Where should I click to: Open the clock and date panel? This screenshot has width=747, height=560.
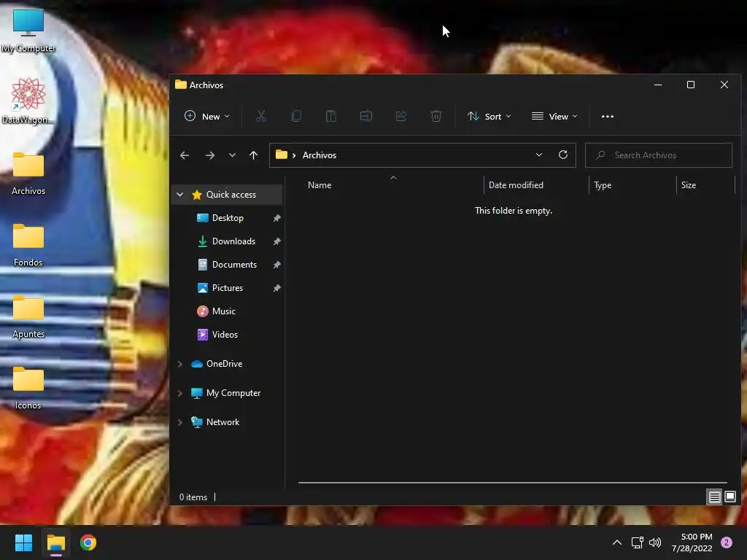692,542
